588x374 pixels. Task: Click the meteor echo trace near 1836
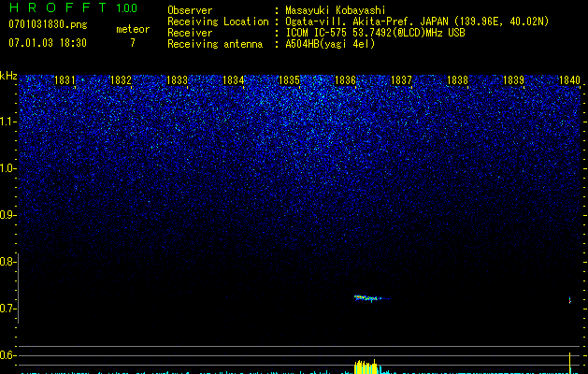click(371, 298)
